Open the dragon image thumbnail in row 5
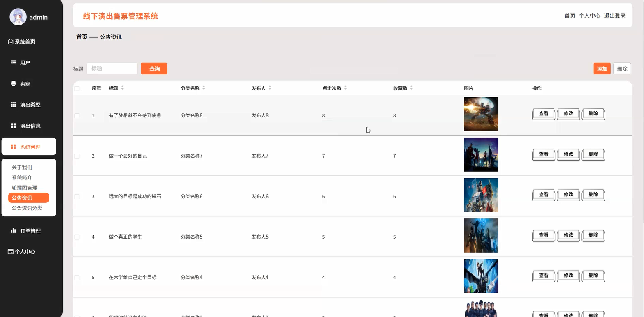This screenshot has width=644, height=317. (x=481, y=276)
